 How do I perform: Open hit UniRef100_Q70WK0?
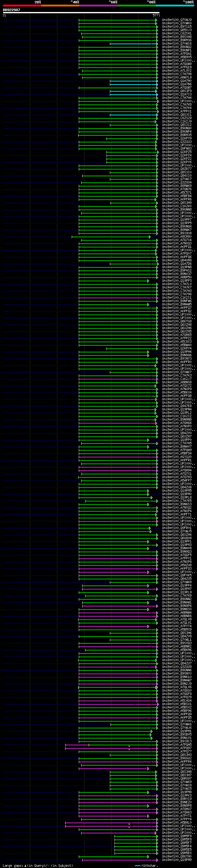point(177,23)
